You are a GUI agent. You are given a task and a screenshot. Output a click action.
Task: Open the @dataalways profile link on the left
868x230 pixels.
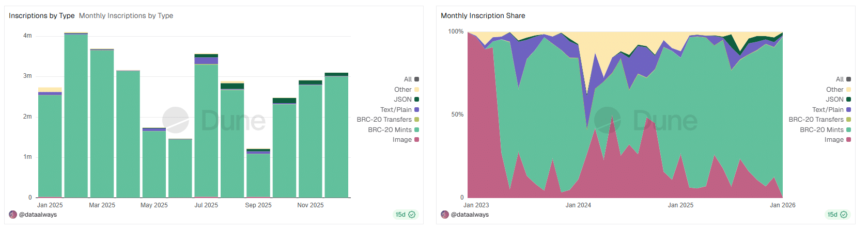(x=38, y=215)
